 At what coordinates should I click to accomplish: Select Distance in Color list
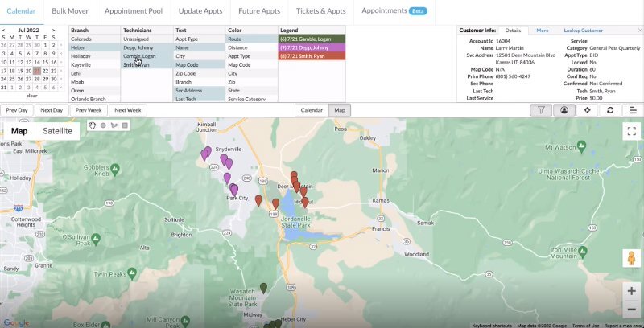(252, 47)
